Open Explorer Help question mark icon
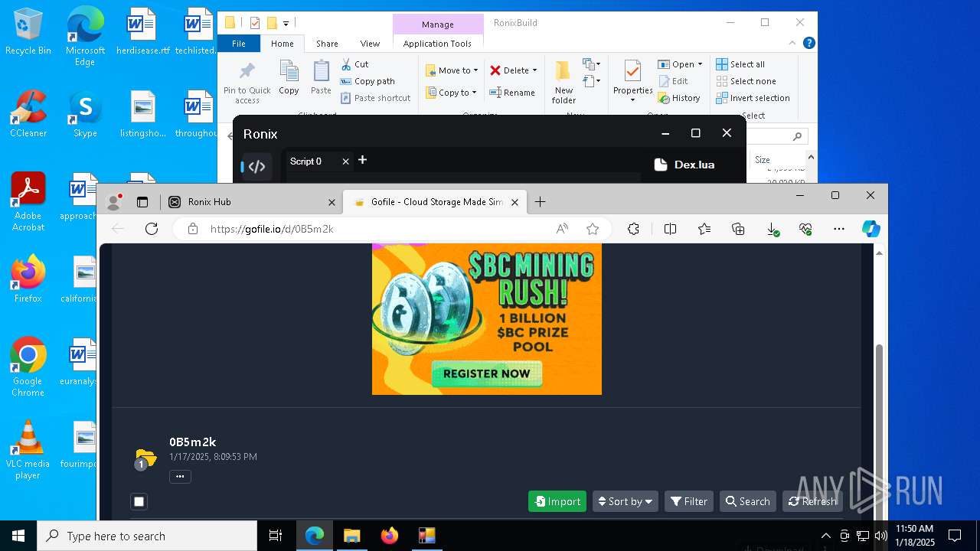 click(x=808, y=44)
